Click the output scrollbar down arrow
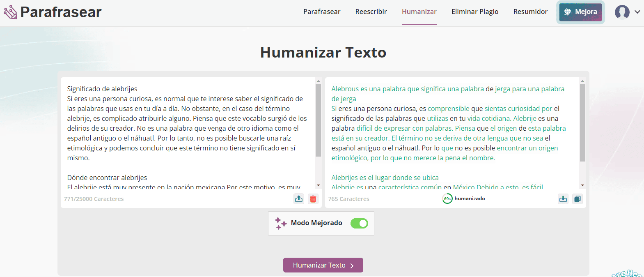This screenshot has height=277, width=644. coord(582,186)
